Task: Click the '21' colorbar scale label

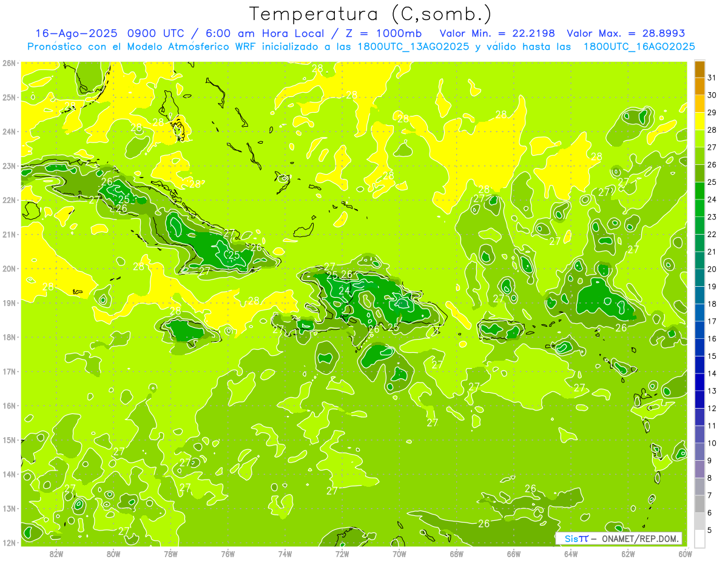Action: [712, 252]
